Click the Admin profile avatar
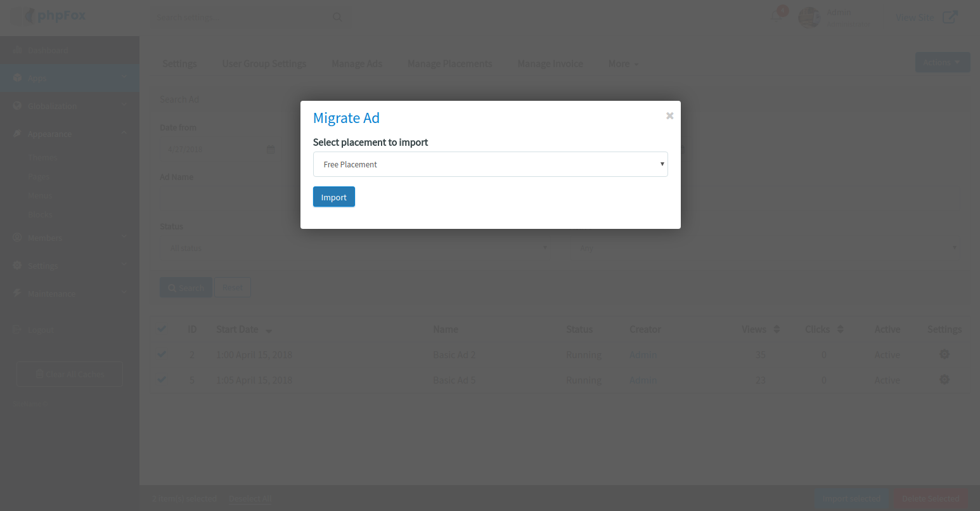980x511 pixels. (809, 17)
